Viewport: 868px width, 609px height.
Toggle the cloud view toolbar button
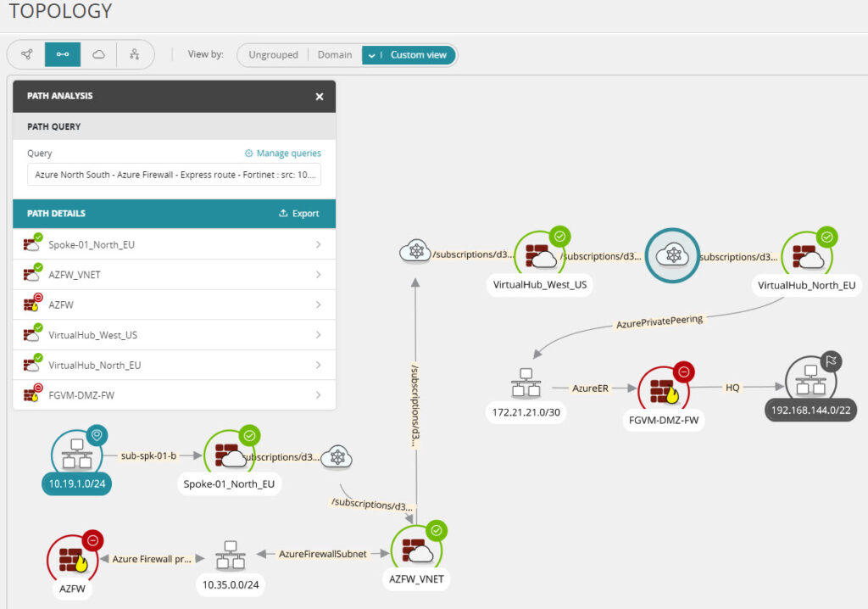[98, 54]
